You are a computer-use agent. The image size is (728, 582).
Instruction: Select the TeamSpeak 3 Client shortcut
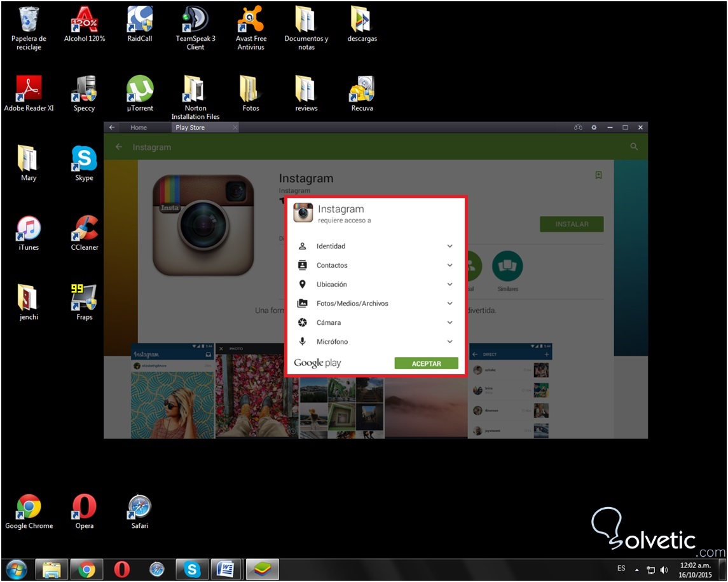click(195, 28)
